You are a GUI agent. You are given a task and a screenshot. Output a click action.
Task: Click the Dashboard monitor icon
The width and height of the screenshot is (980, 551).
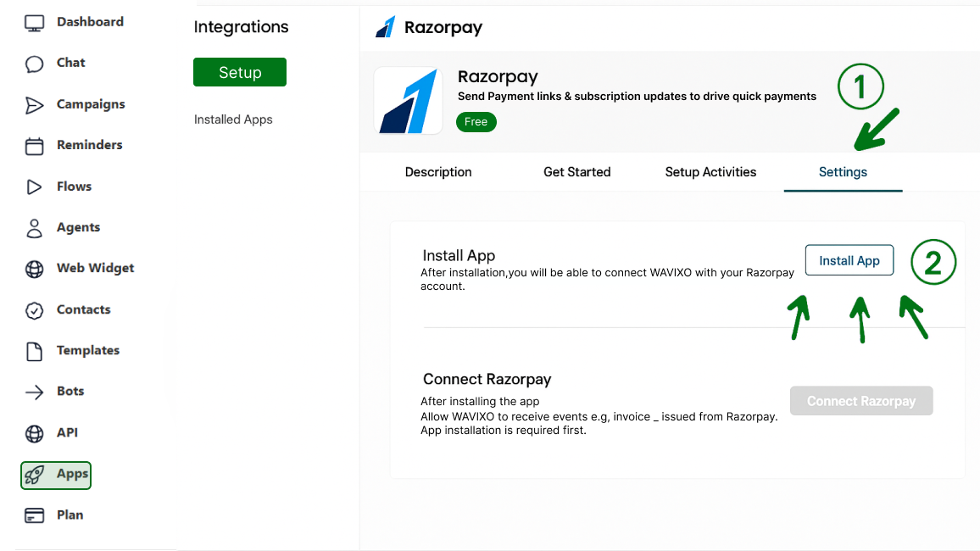pyautogui.click(x=34, y=23)
